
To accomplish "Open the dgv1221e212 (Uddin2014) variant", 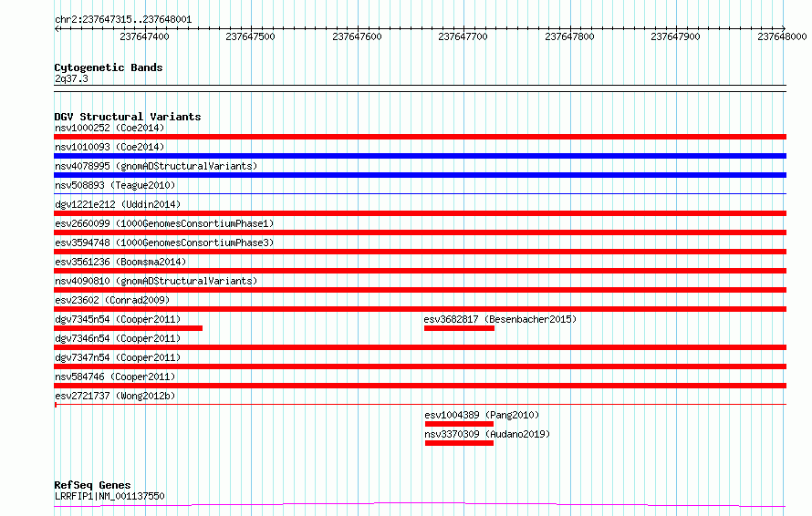I will click(x=118, y=204).
